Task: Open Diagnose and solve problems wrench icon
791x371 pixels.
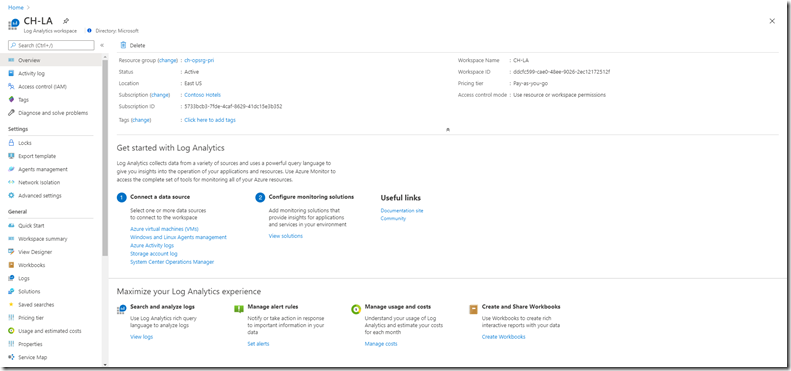Action: pyautogui.click(x=11, y=113)
